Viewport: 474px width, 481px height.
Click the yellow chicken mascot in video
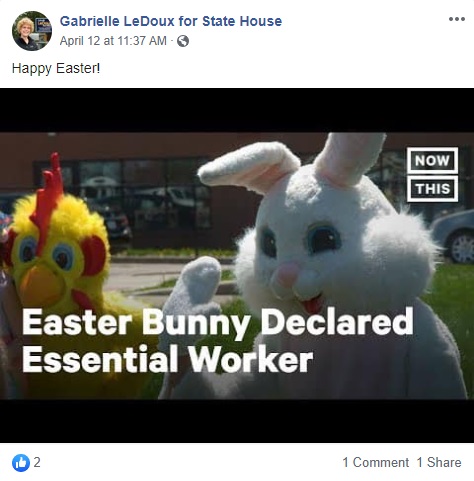[58, 247]
